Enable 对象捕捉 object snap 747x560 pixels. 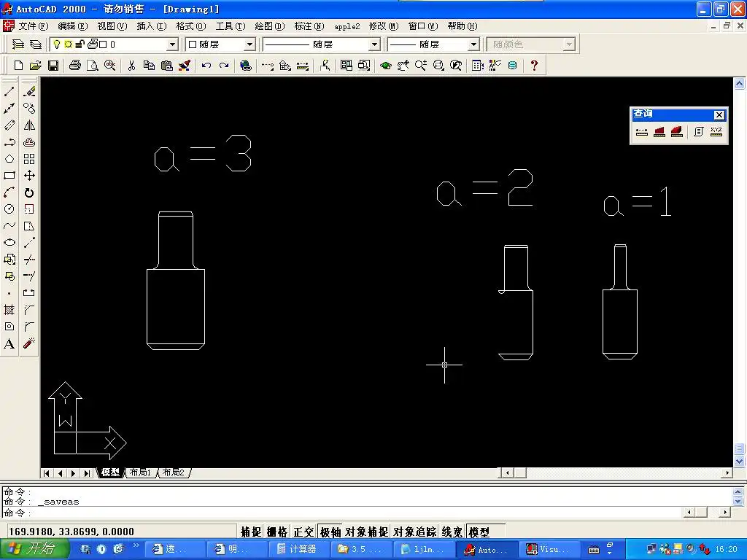click(365, 532)
